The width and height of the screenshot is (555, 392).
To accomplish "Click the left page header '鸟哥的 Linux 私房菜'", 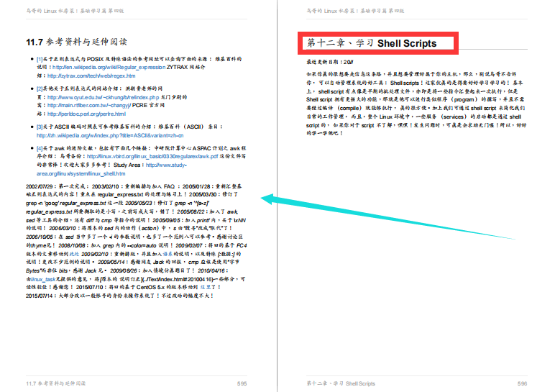I will tap(75, 11).
